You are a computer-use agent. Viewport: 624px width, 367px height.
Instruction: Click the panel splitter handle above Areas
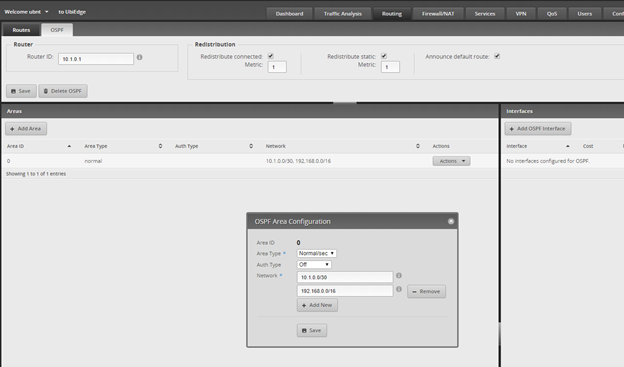[345, 103]
